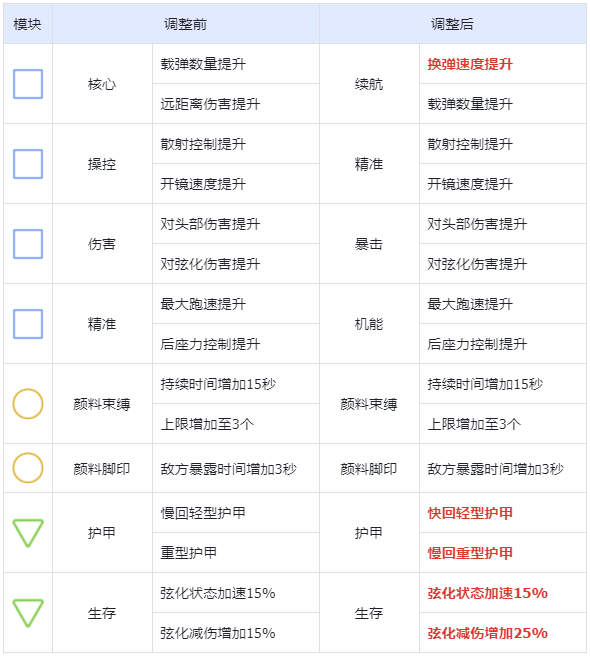Click the blue square icon beside 核心
This screenshot has height=656, width=590.
click(x=28, y=84)
